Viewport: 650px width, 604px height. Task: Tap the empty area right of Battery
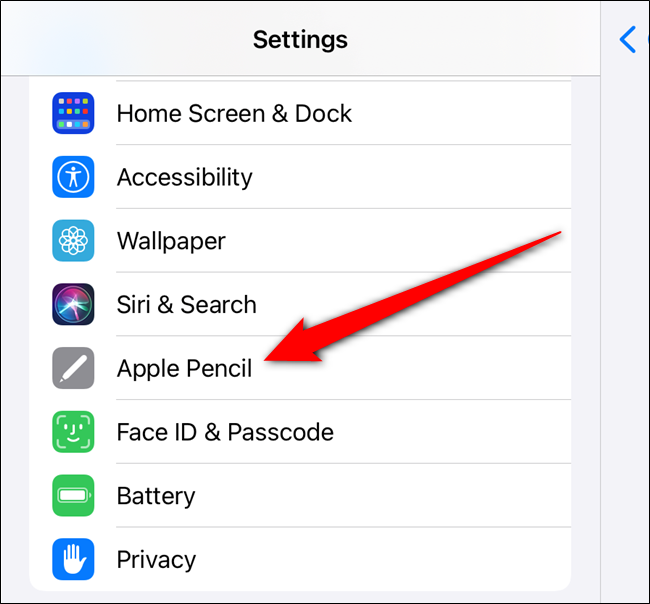point(381,495)
